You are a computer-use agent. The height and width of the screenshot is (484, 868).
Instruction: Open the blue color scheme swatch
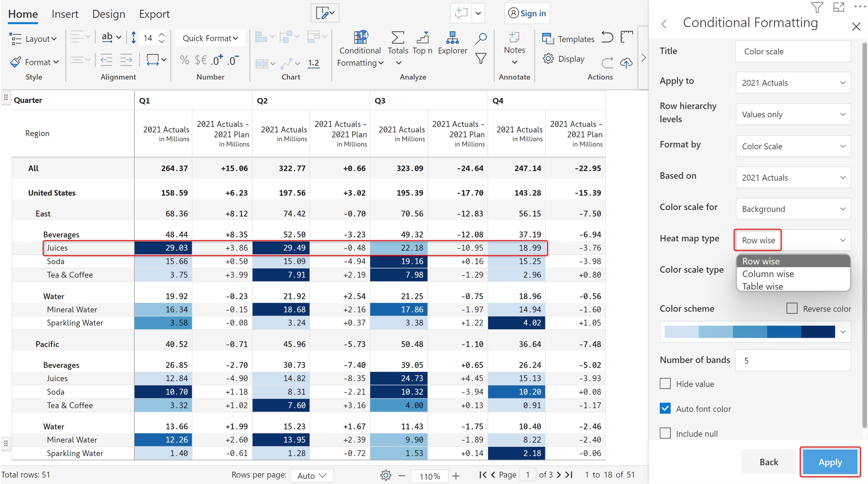pos(750,332)
